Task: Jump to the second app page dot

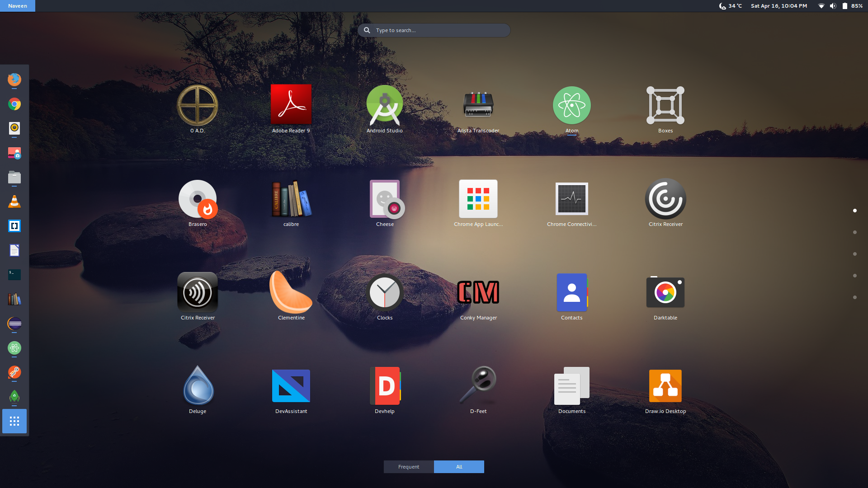Action: [855, 232]
